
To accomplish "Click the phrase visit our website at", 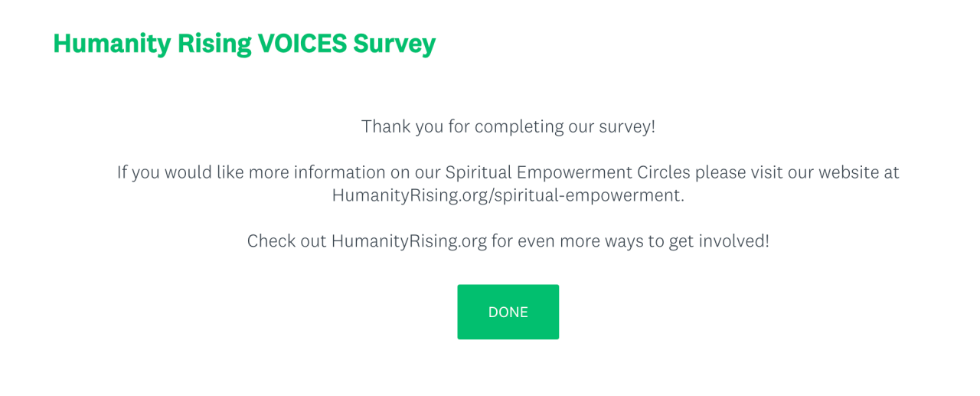I will coord(825,172).
